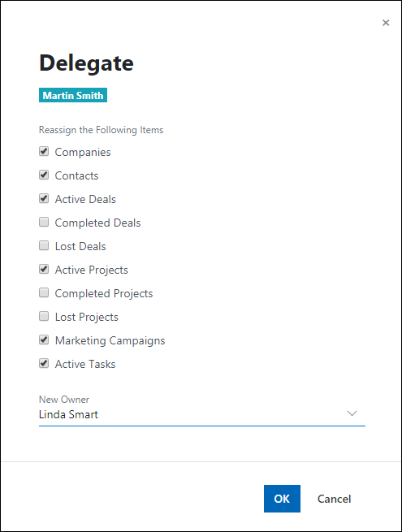This screenshot has height=532, width=402.
Task: Uncheck the Contacts checkbox
Action: tap(44, 175)
